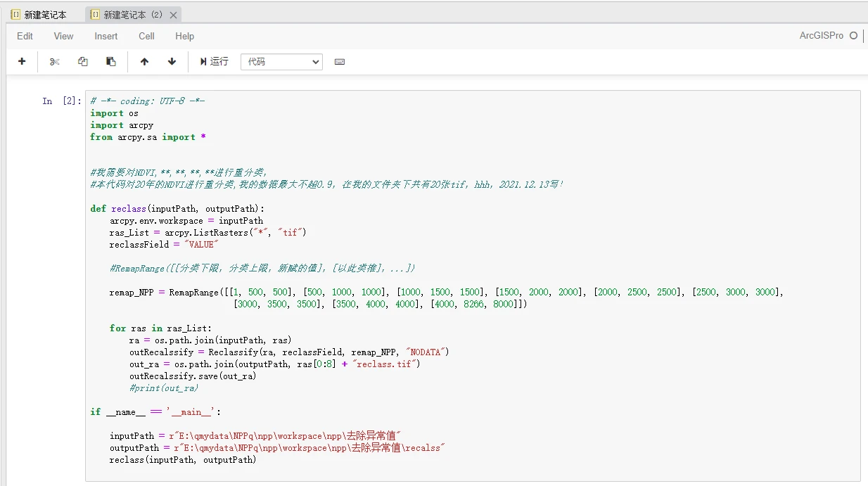Open the command palette keyboard icon
This screenshot has height=486, width=868.
340,61
